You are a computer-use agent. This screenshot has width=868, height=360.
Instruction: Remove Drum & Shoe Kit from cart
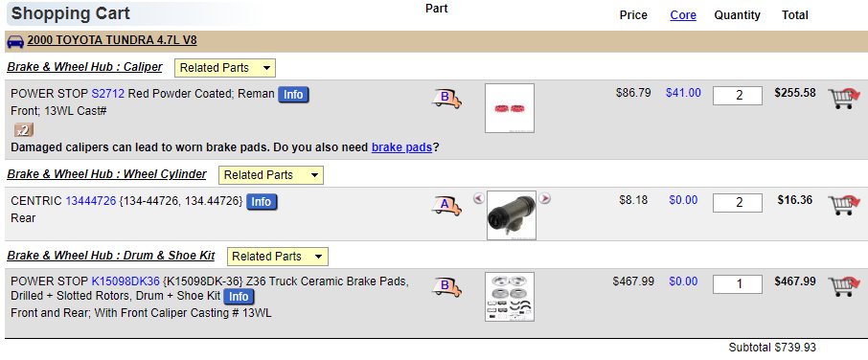pos(844,286)
